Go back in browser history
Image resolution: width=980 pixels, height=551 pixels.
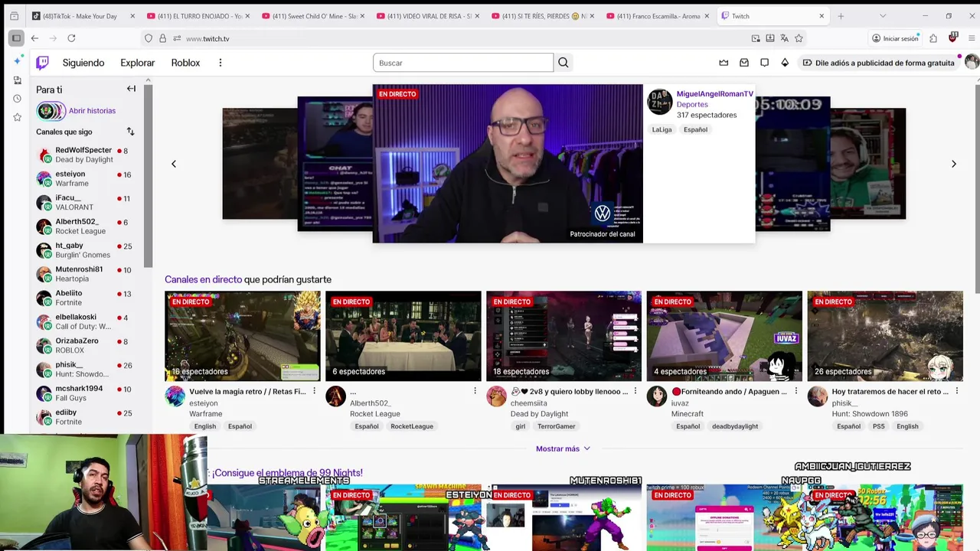tap(34, 38)
